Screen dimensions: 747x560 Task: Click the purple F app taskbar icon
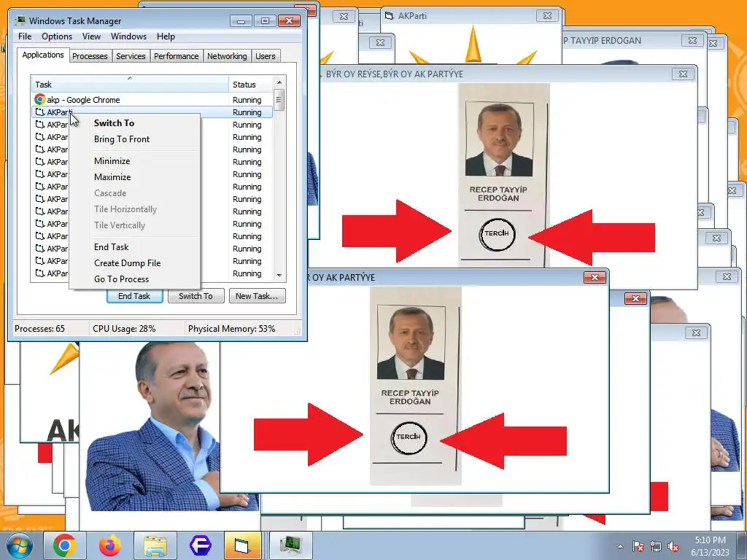coord(201,545)
